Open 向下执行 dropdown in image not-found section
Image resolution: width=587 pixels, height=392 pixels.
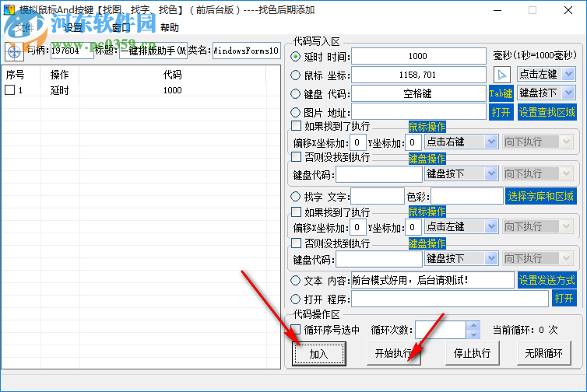tap(538, 173)
